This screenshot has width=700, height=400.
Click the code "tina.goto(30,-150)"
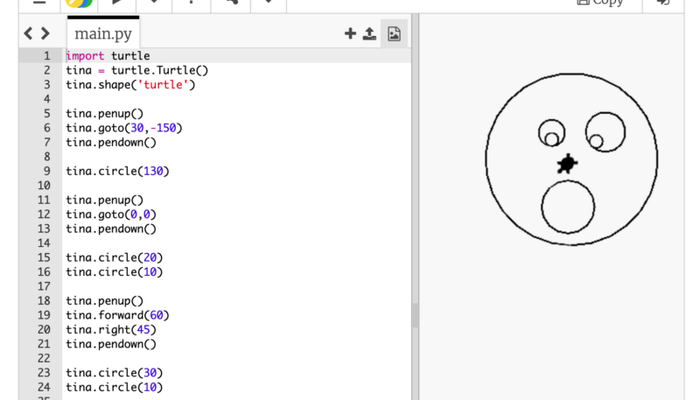[124, 128]
